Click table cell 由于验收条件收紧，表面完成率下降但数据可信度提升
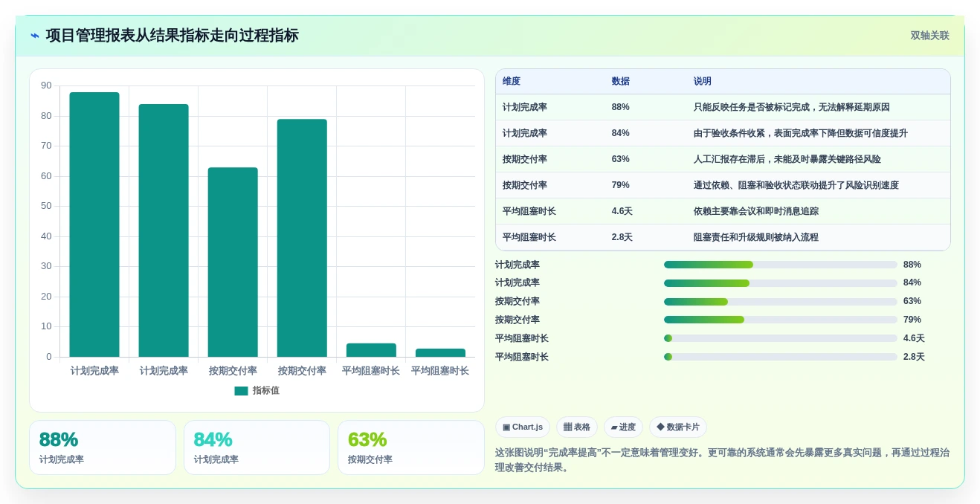Image resolution: width=980 pixels, height=504 pixels. tap(800, 133)
